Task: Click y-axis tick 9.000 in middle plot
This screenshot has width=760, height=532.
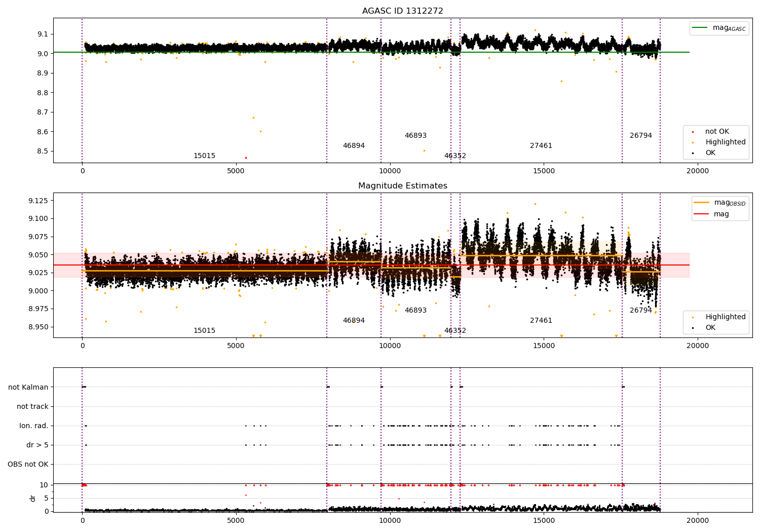Action: (x=39, y=291)
